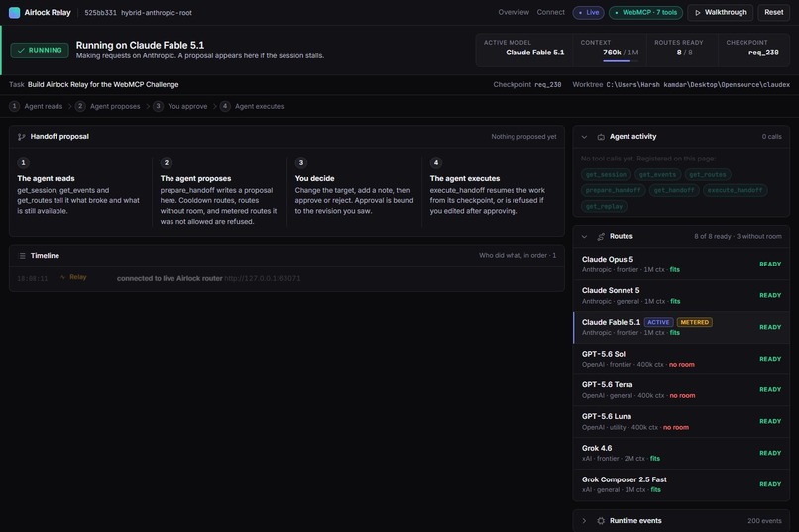Click the timeline timestamp 18:08:11
The image size is (799, 532).
click(32, 279)
